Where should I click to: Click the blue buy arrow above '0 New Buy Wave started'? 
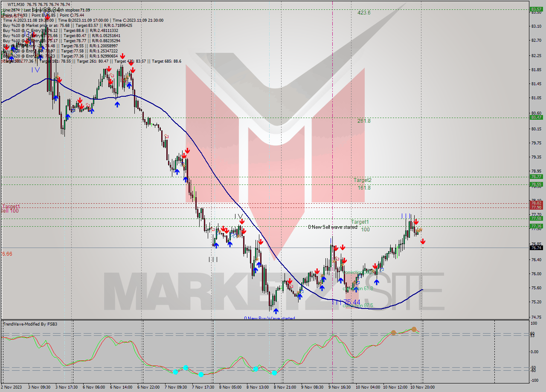tap(276, 311)
